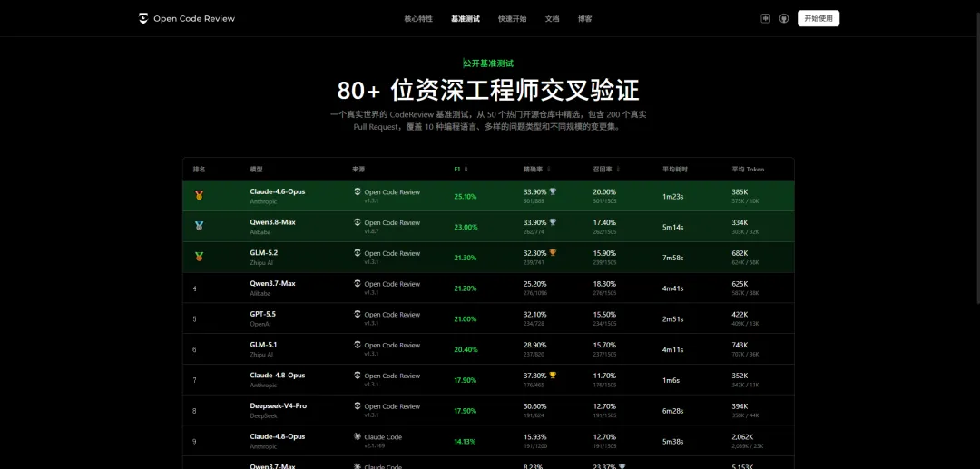Click the trophy beside 33.90% in Qwen3.8-Max row

[x=553, y=222]
